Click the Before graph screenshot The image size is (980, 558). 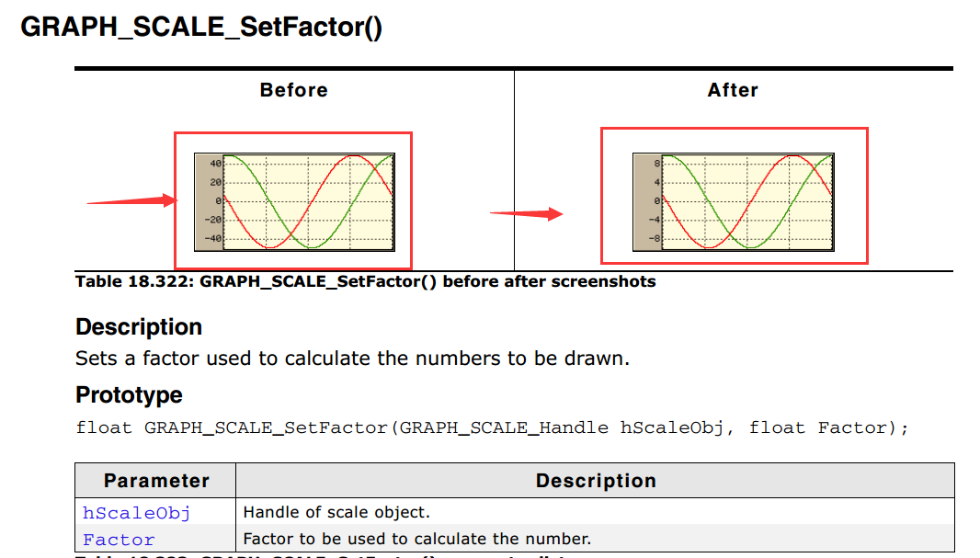(x=294, y=202)
